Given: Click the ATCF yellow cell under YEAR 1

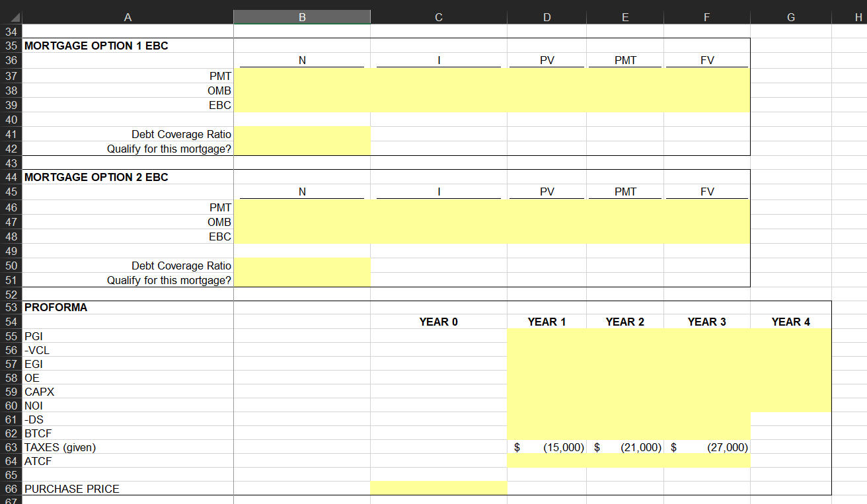Looking at the screenshot, I should point(547,461).
